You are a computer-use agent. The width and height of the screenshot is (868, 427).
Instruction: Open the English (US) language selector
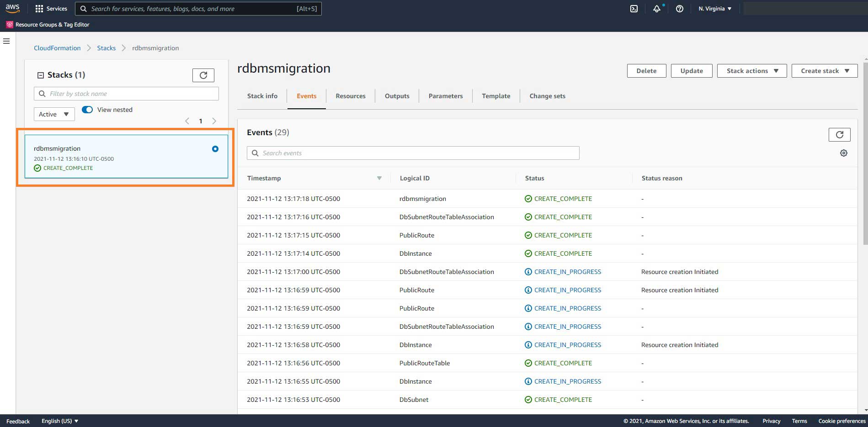(60, 421)
